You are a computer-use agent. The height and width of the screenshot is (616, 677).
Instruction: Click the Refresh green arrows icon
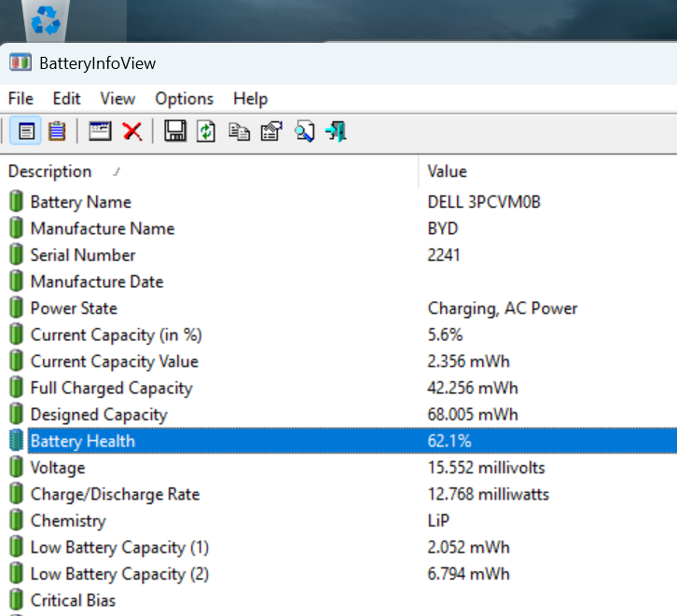click(206, 131)
